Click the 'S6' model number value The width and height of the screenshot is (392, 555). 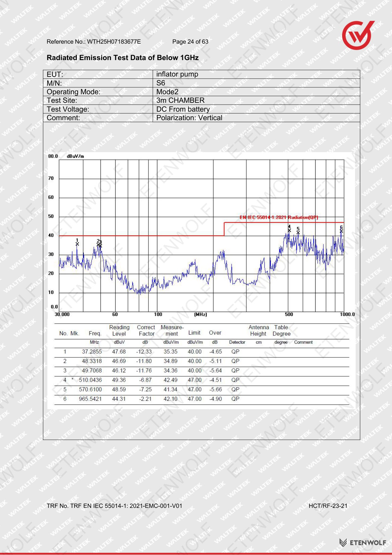coord(160,83)
